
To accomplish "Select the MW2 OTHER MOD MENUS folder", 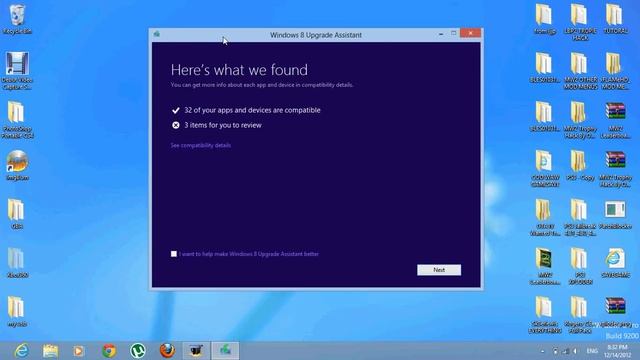I will point(580,71).
